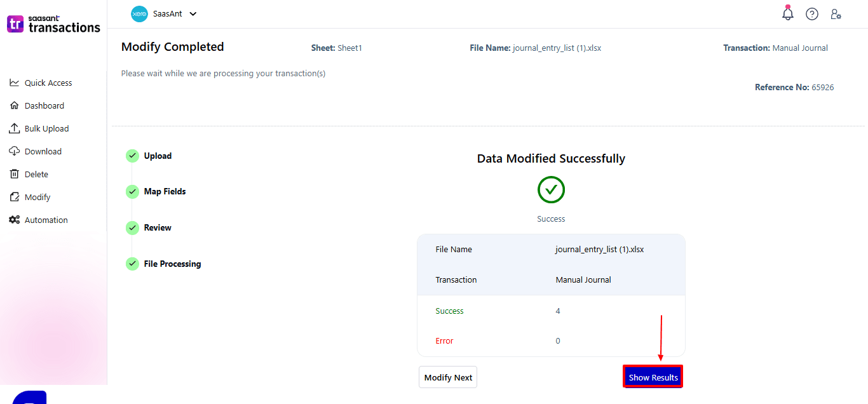Screen dimensions: 868x404
Task: Open user settings profile icon
Action: click(836, 14)
